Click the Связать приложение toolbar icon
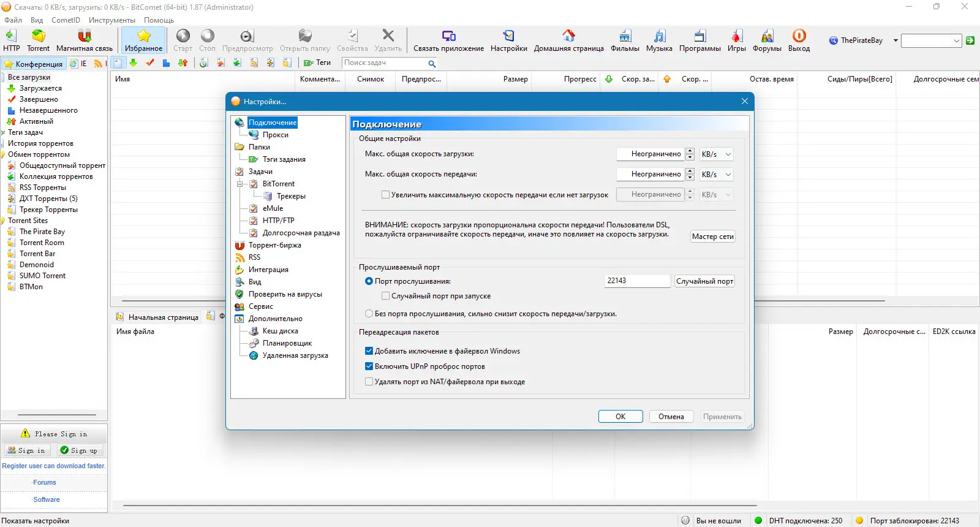This screenshot has height=527, width=980. click(448, 40)
